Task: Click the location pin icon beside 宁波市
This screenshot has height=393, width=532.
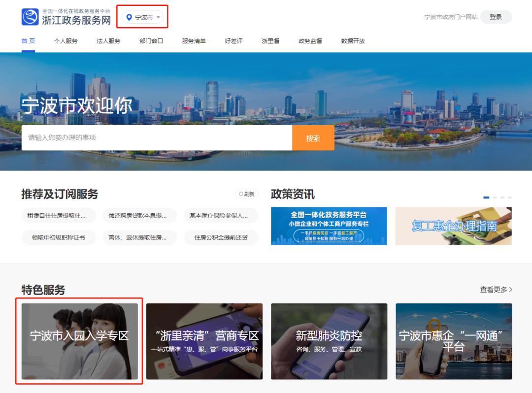Action: coord(129,16)
